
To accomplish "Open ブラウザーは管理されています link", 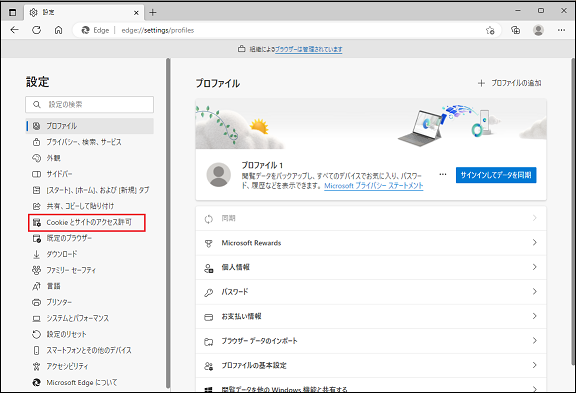I will (x=309, y=49).
